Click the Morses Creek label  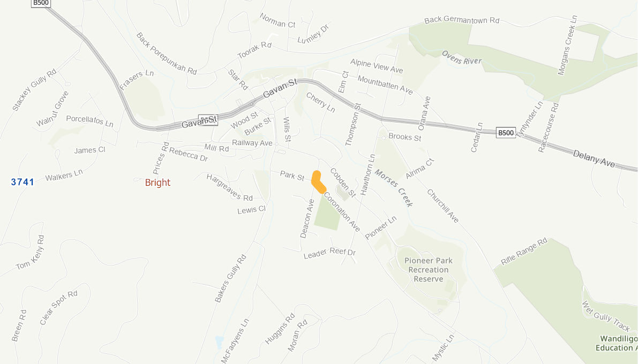pyautogui.click(x=394, y=188)
